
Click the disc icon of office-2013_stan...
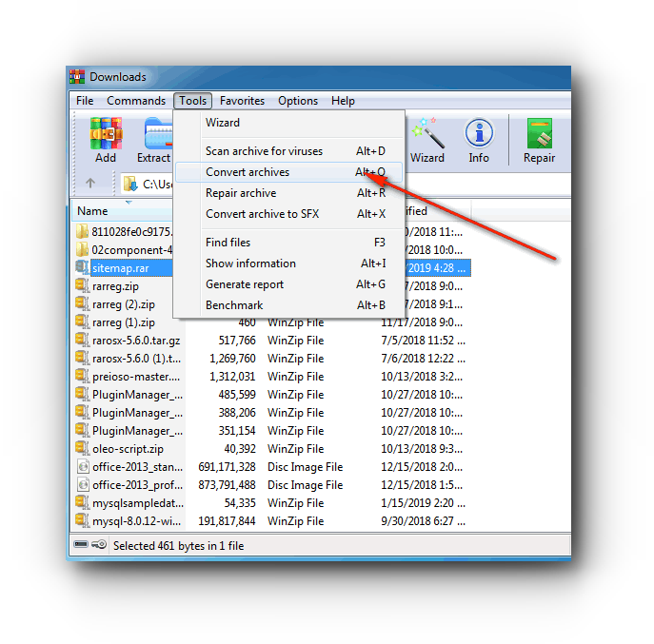83,467
